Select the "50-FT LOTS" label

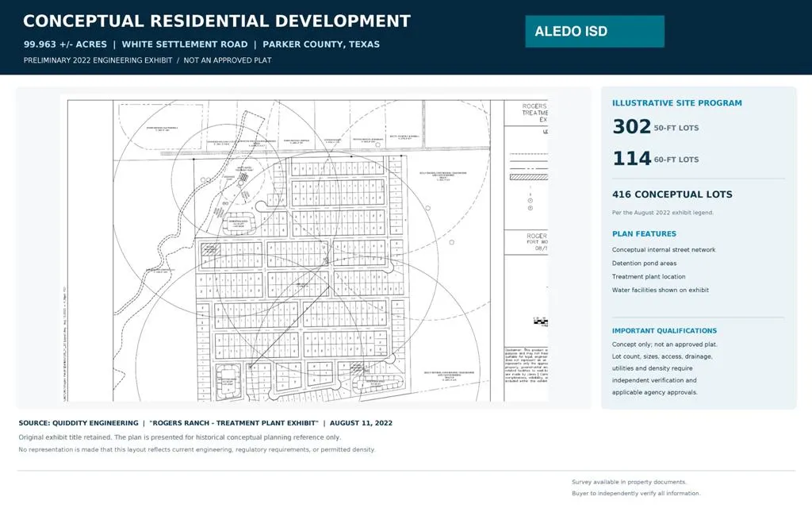(676, 128)
